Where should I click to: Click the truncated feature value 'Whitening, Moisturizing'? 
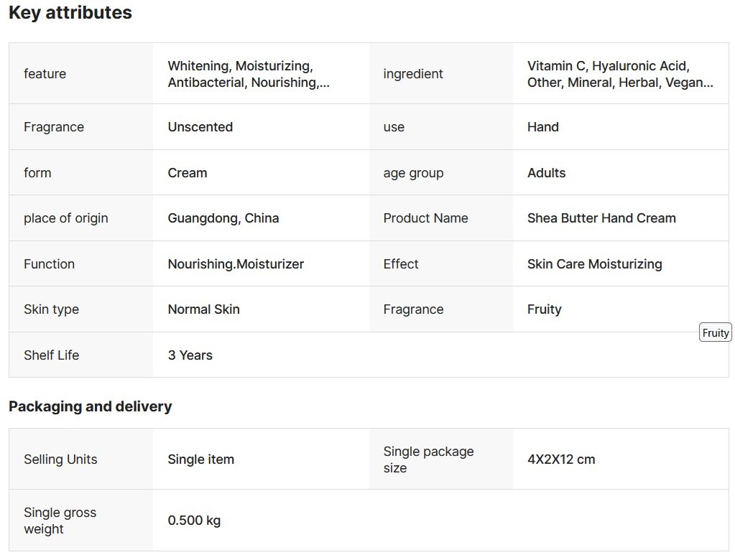249,74
